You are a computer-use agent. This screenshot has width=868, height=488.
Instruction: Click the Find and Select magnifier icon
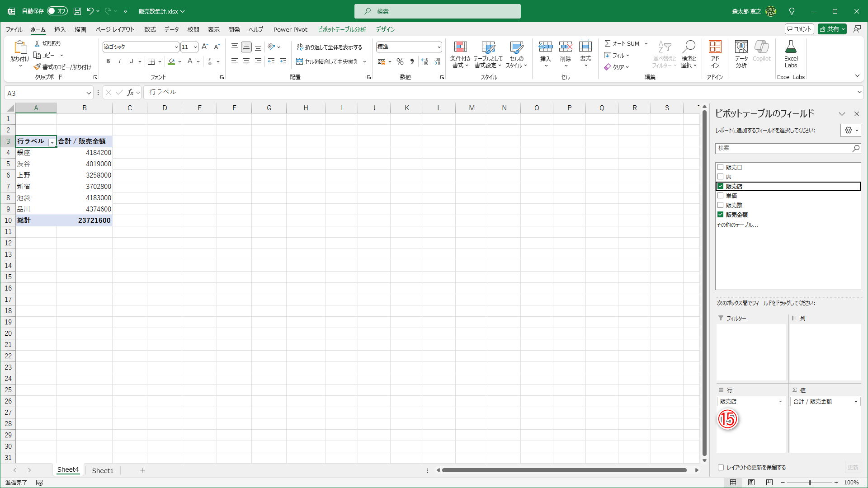tap(689, 47)
